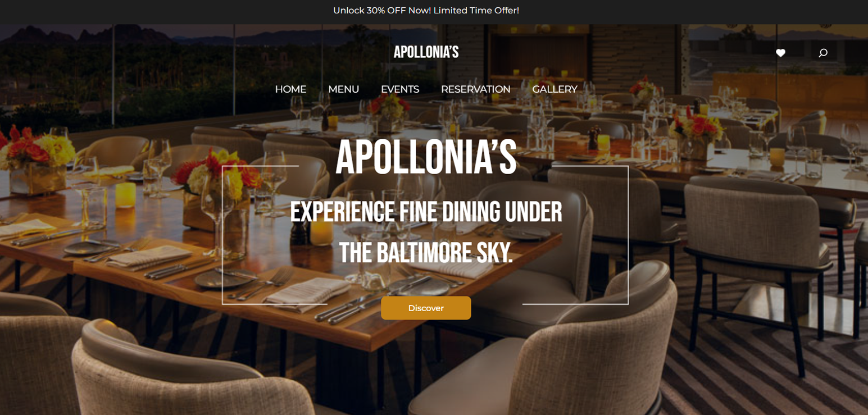This screenshot has width=868, height=415.
Task: Go to the HOME nav item
Action: [x=290, y=89]
